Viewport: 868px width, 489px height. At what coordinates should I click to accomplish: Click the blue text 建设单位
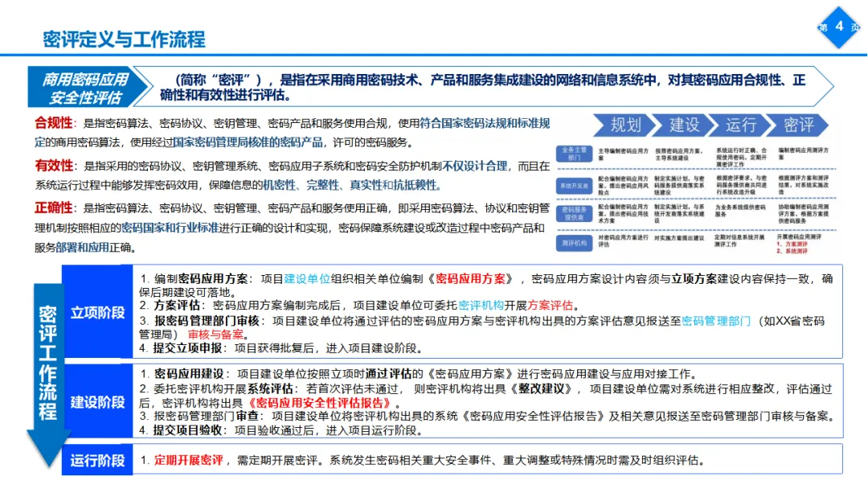(307, 278)
